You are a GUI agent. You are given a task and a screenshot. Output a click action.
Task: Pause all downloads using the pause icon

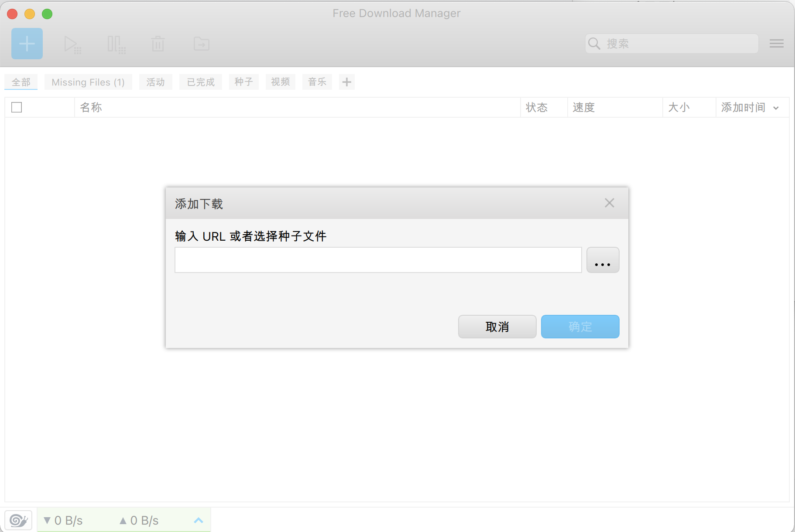[116, 44]
